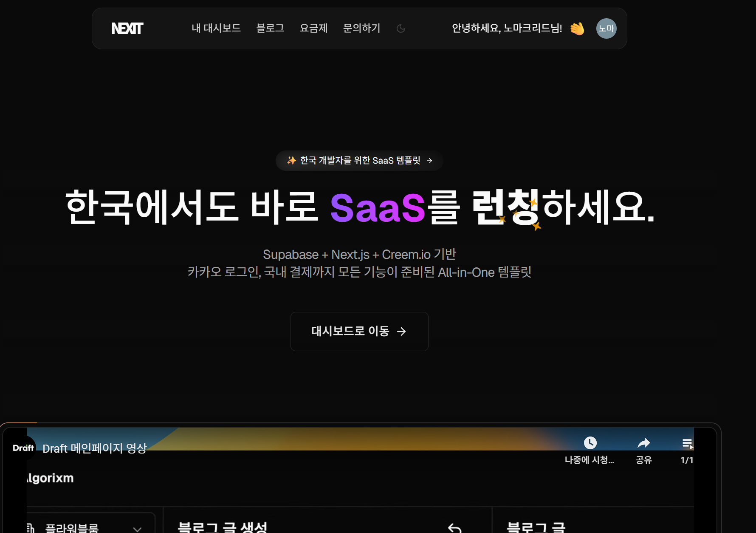Click the sparkle icon in the SaaS badge
Screen dimensions: 756x533
tap(291, 161)
